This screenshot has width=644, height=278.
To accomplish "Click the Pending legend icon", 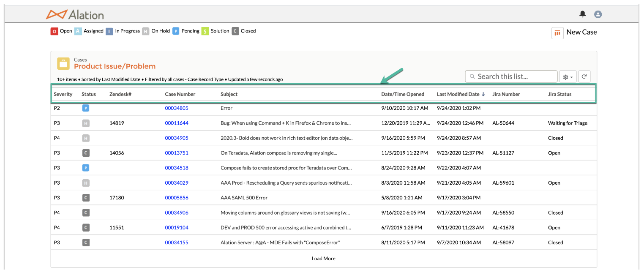I will click(176, 31).
